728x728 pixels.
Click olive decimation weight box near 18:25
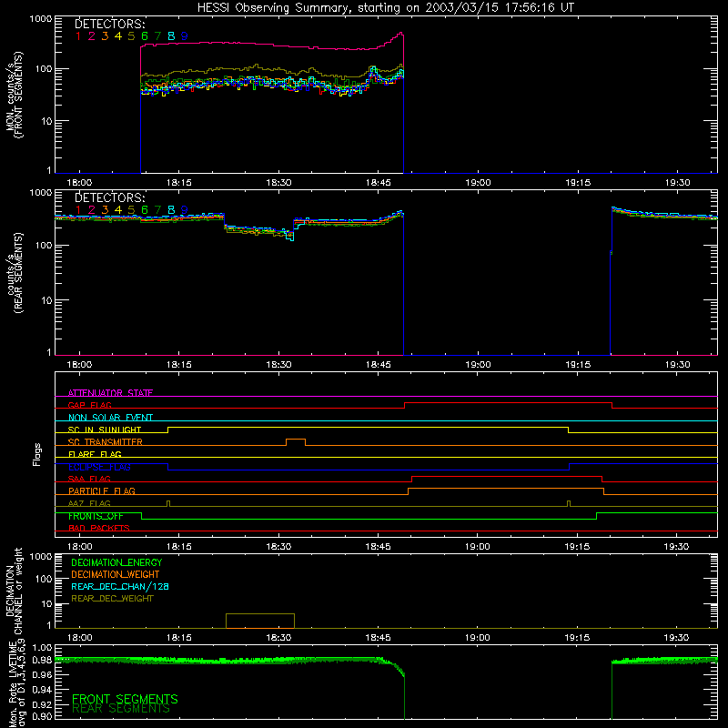pyautogui.click(x=260, y=621)
